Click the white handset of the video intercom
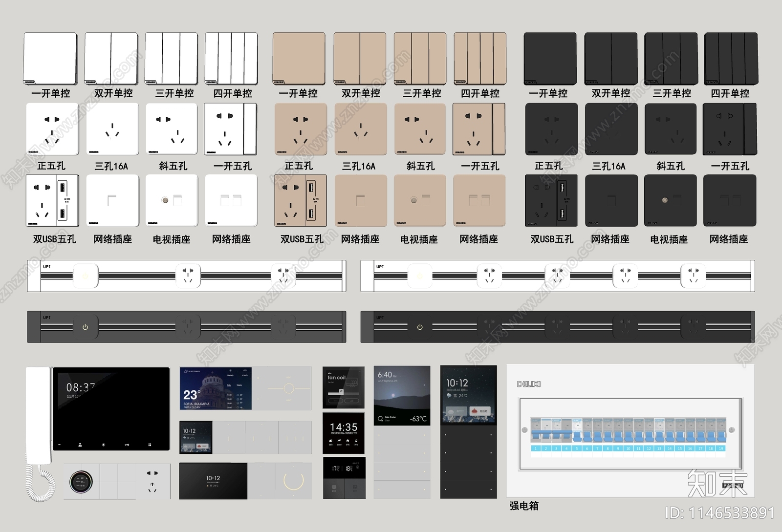This screenshot has height=532, width=782. [x=38, y=415]
